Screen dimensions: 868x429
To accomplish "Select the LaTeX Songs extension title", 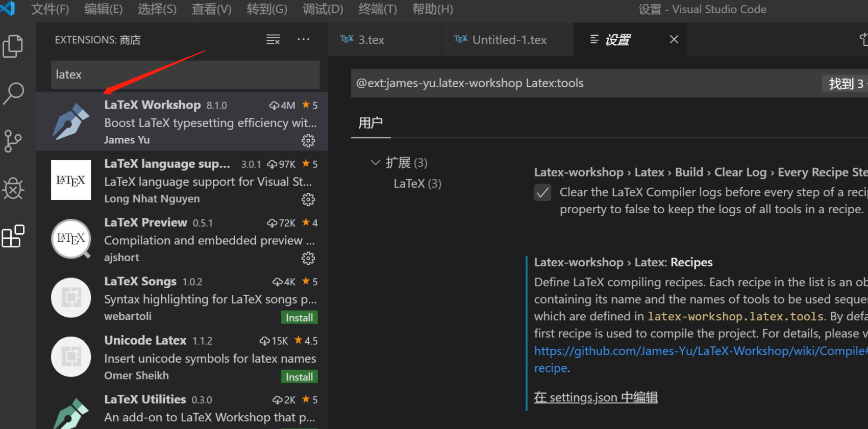I will pos(140,281).
